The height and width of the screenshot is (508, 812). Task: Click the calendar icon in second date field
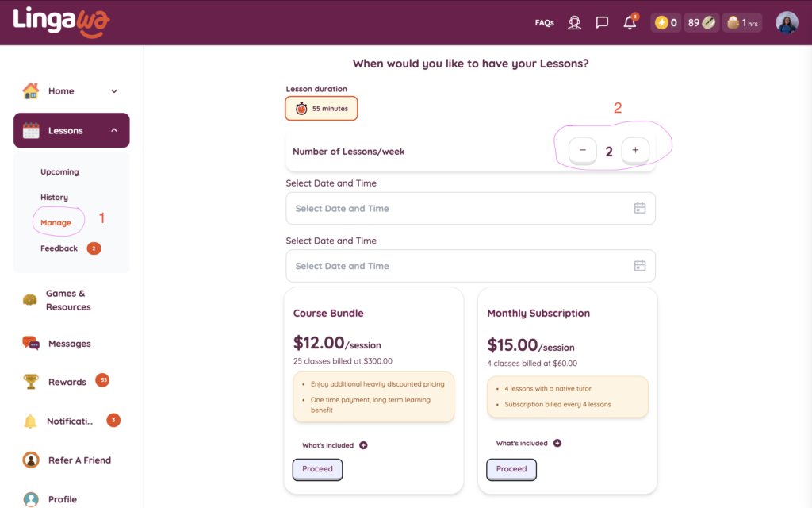click(x=640, y=266)
